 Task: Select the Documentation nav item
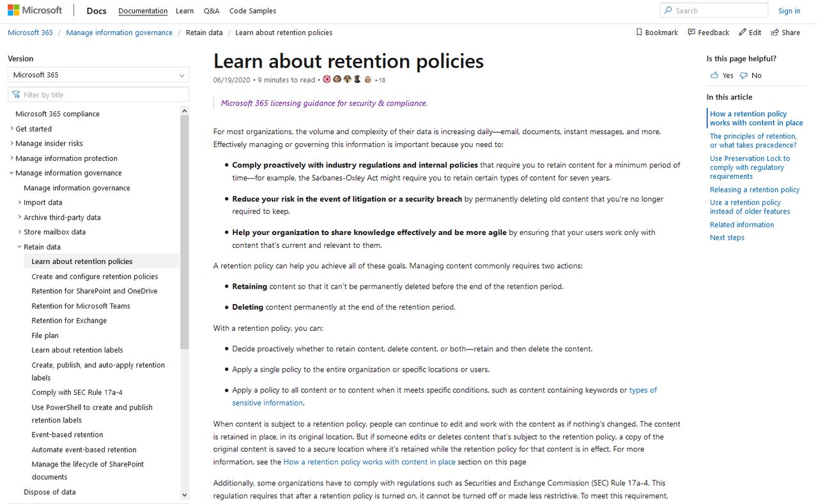143,11
